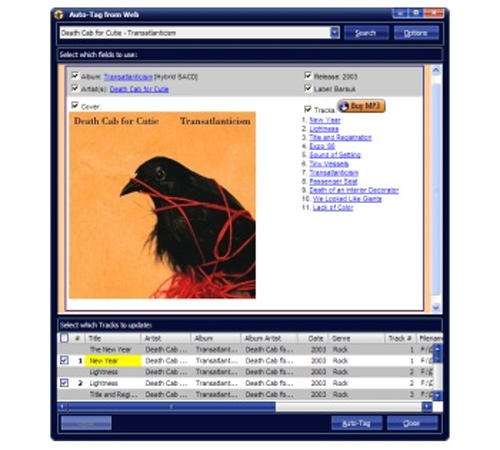This screenshot has height=450, width=500.
Task: Sort by the Date column header
Action: pyautogui.click(x=313, y=338)
